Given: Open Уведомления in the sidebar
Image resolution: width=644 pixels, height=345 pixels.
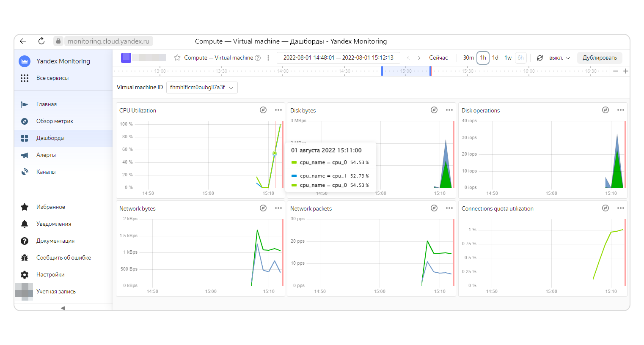Looking at the screenshot, I should [x=63, y=224].
